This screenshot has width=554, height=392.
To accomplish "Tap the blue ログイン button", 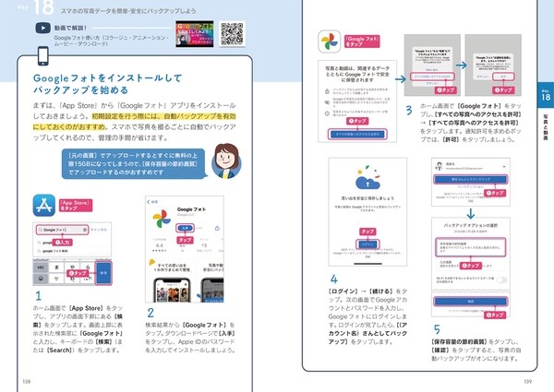I will click(x=367, y=244).
